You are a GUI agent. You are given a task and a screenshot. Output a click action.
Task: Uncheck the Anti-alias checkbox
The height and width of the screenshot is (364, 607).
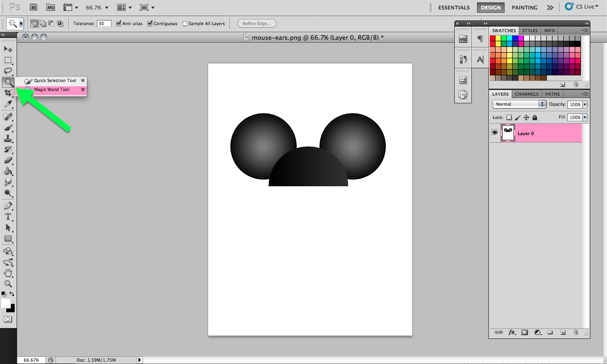click(119, 23)
